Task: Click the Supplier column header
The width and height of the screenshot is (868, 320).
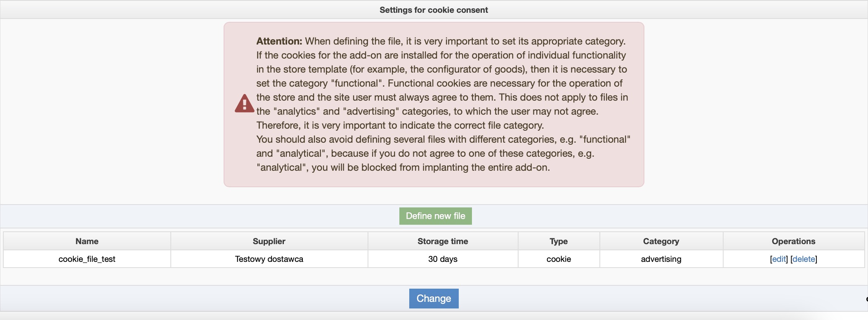Action: 269,241
